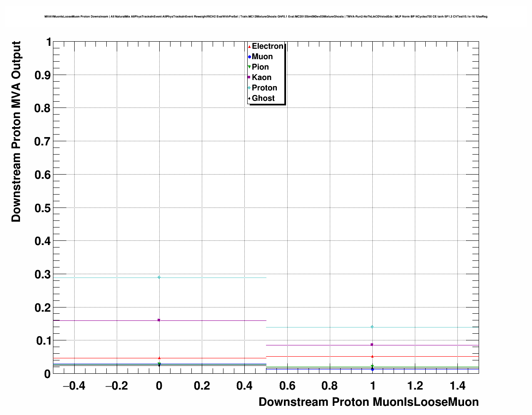
Task: Click the Kaon data point at x=0
Action: [159, 320]
